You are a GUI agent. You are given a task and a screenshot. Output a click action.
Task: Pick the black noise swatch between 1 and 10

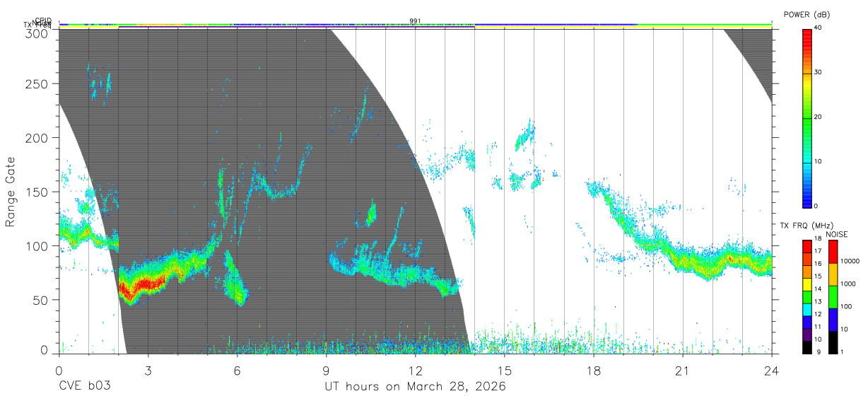(x=833, y=342)
